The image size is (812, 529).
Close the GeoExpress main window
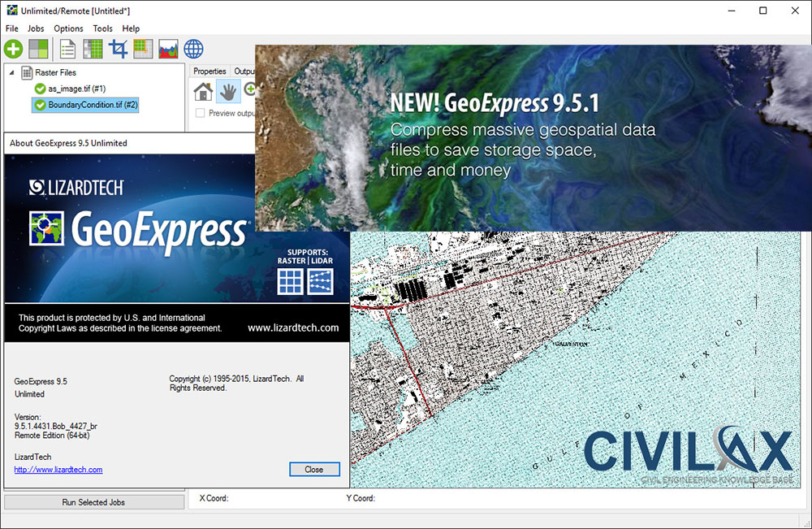click(795, 11)
